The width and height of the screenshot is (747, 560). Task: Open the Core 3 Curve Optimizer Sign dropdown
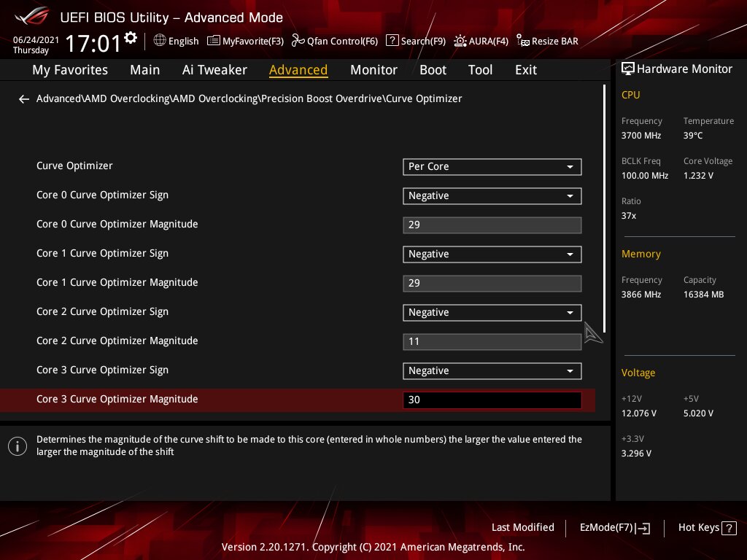492,371
